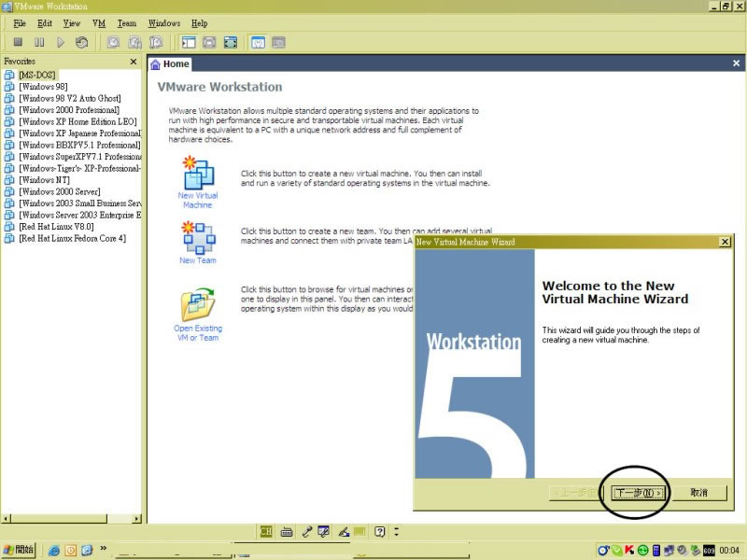Click the IME microphone icon
The image size is (747, 560).
(x=307, y=531)
